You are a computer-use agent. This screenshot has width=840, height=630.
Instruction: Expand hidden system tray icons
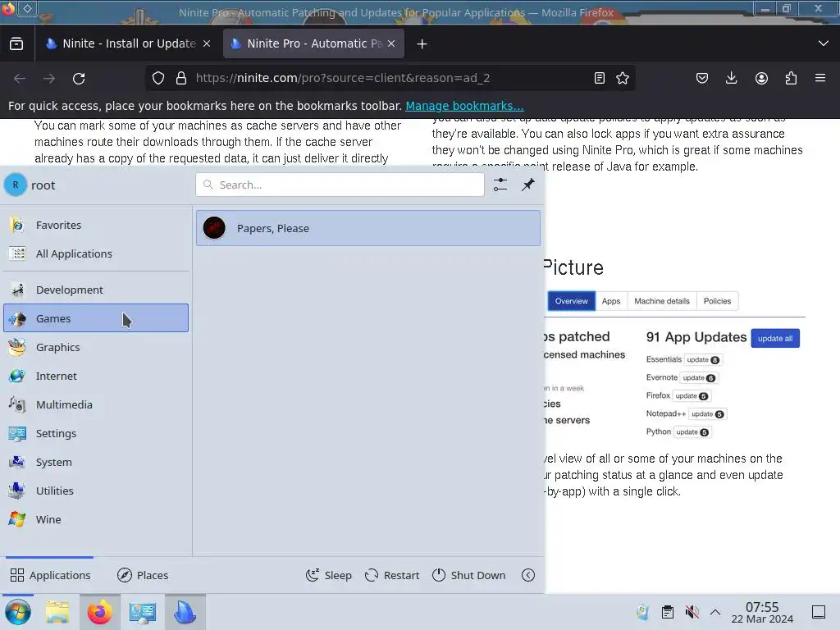[715, 612]
